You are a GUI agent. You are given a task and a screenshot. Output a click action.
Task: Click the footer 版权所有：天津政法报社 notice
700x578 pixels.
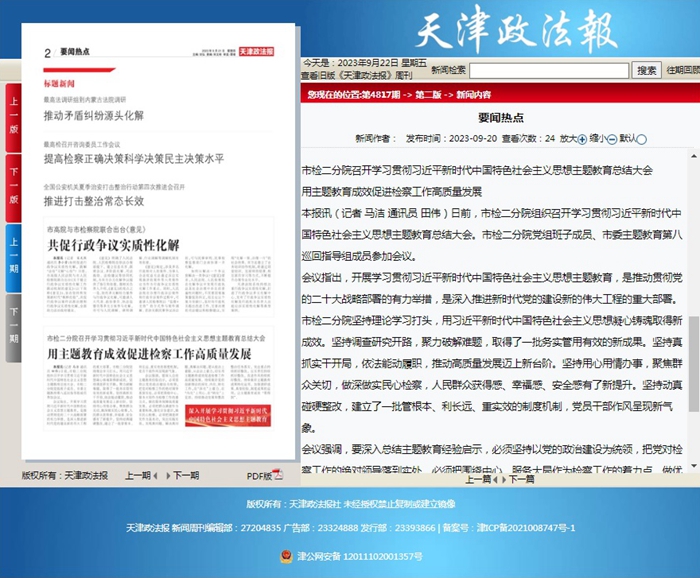(x=350, y=504)
